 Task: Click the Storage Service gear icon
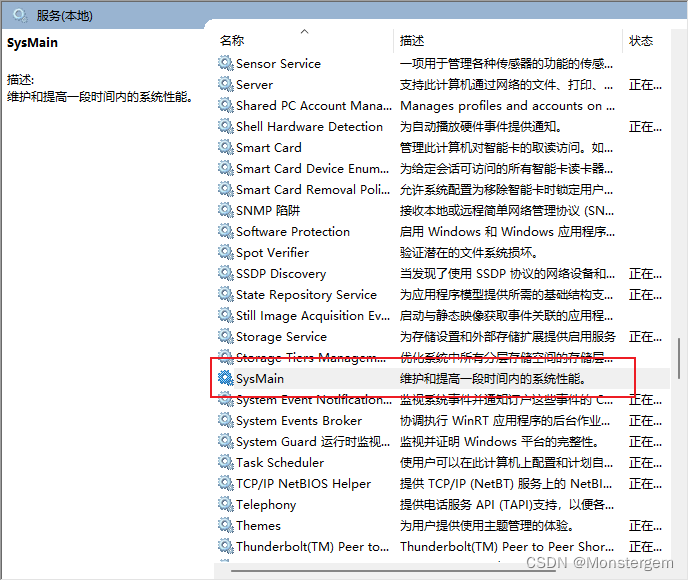pos(225,336)
